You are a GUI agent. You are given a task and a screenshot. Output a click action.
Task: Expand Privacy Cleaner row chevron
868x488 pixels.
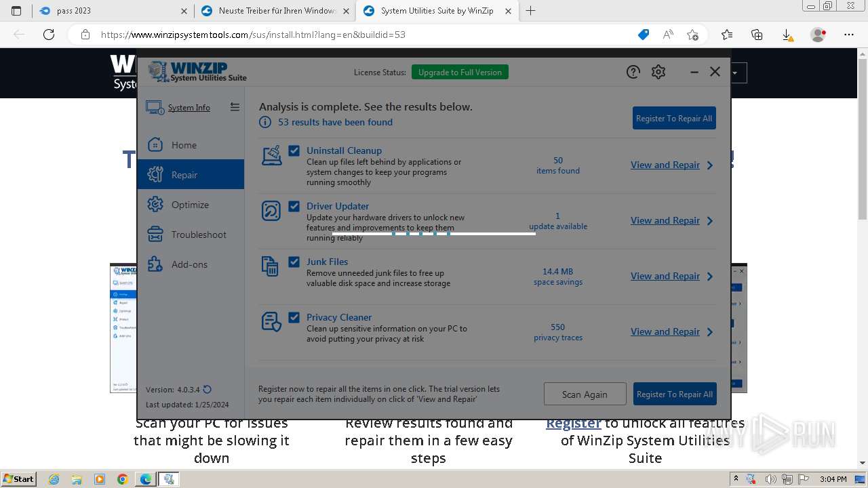710,331
